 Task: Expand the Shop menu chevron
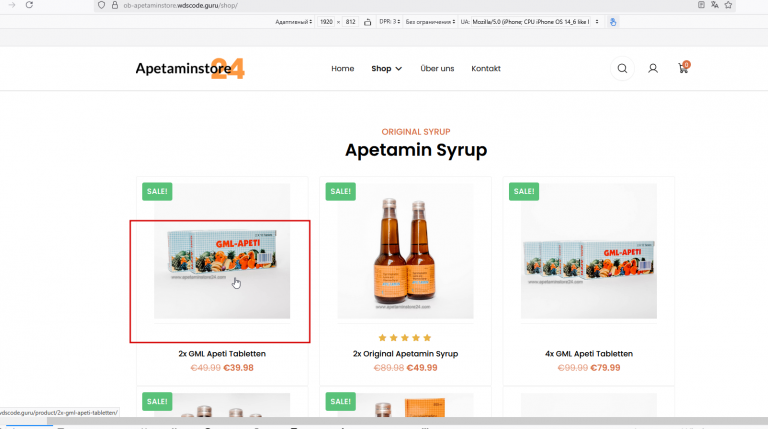(x=399, y=69)
